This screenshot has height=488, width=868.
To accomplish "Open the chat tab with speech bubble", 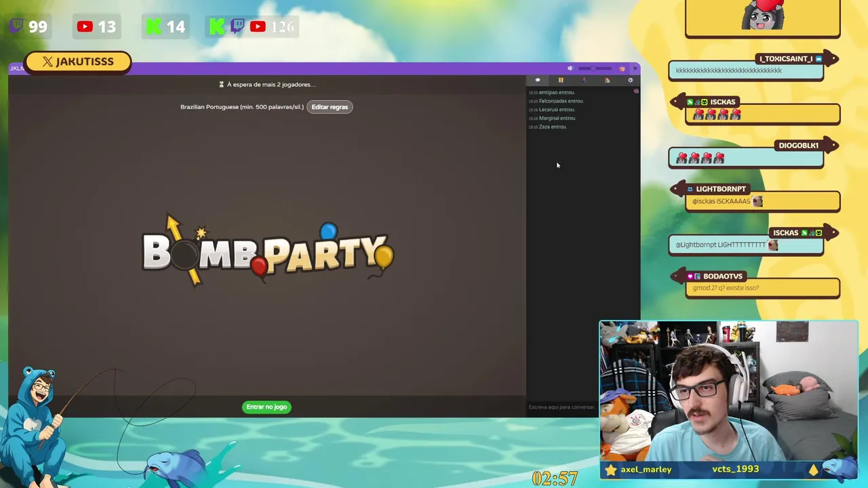I will [538, 80].
